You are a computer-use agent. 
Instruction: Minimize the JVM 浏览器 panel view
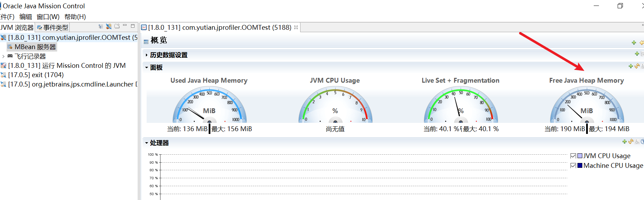125,26
